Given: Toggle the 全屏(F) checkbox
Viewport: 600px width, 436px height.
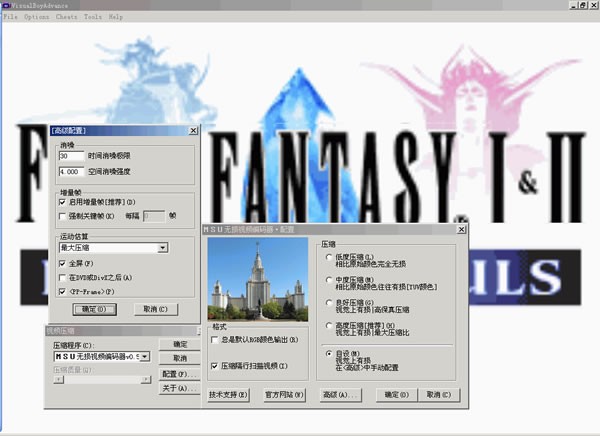Looking at the screenshot, I should pos(62,263).
